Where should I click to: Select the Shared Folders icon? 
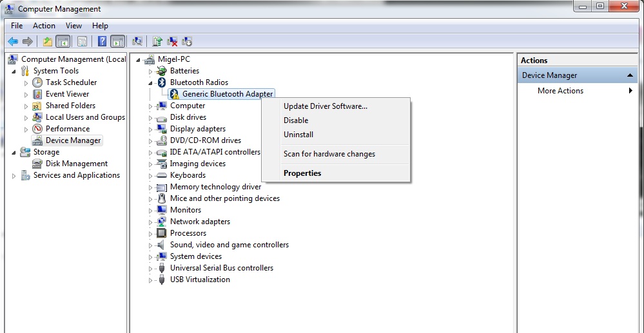(37, 106)
